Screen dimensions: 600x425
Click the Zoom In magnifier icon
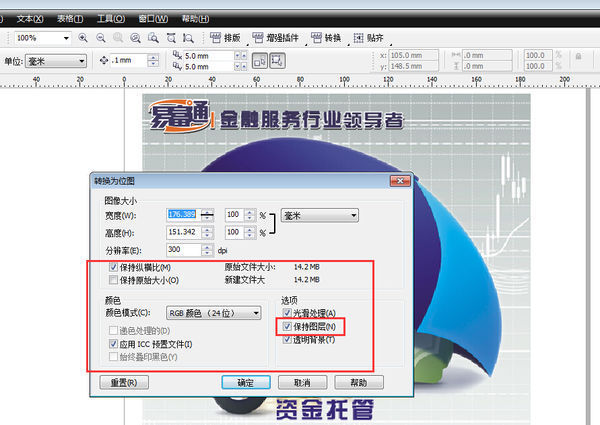pos(83,37)
